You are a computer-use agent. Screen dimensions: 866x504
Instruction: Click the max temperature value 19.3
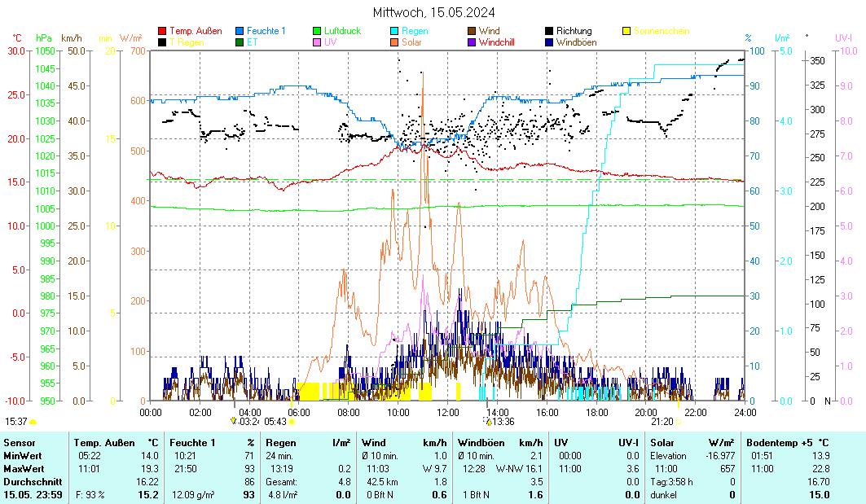[x=150, y=469]
